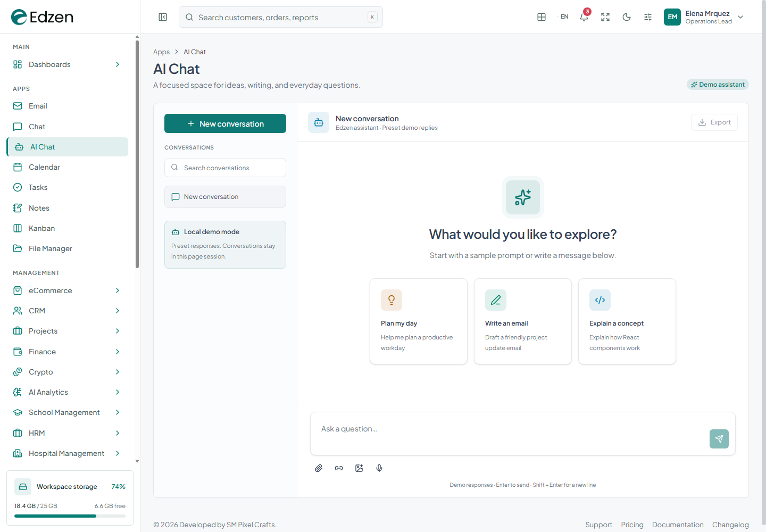Open Kanban in sidebar
Screen dimensions: 766x532
(67, 228)
